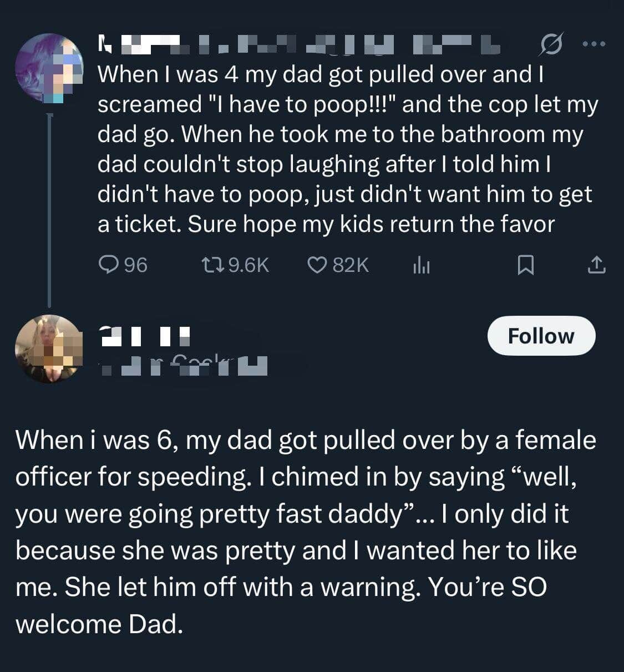This screenshot has height=672, width=624.
Task: Open the original poster's profile picture
Action: [x=48, y=67]
